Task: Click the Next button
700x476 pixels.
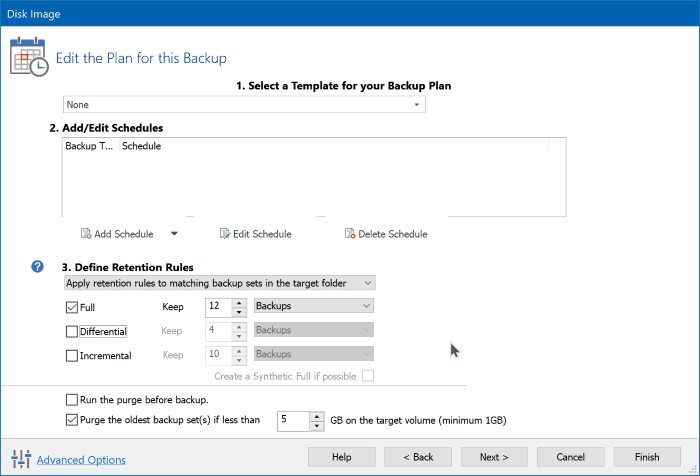Action: tap(494, 457)
